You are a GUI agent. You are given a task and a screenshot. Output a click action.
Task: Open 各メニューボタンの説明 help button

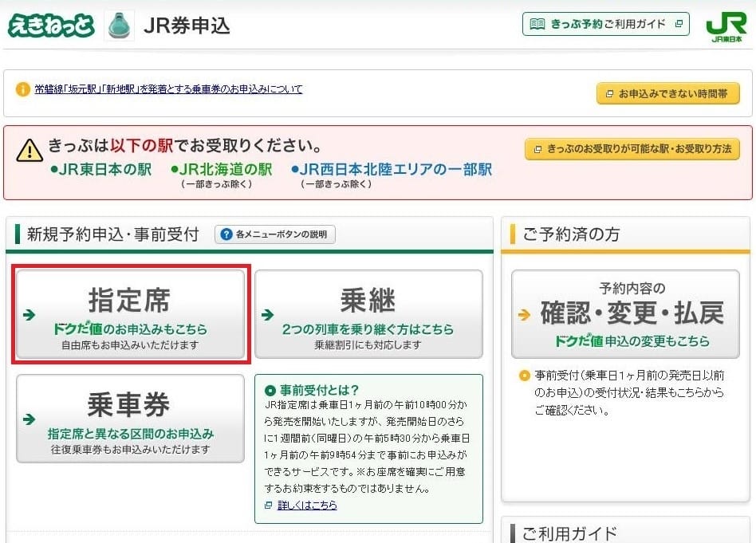click(275, 234)
